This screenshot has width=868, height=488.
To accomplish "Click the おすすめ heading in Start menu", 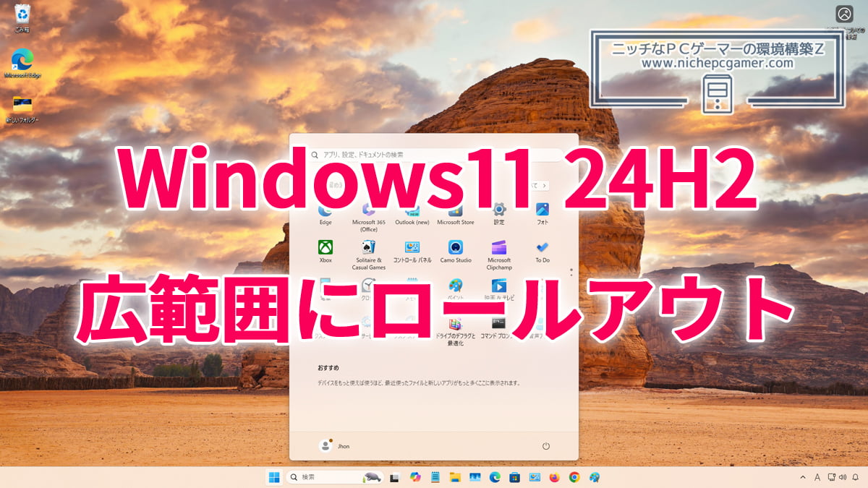I will tap(328, 367).
